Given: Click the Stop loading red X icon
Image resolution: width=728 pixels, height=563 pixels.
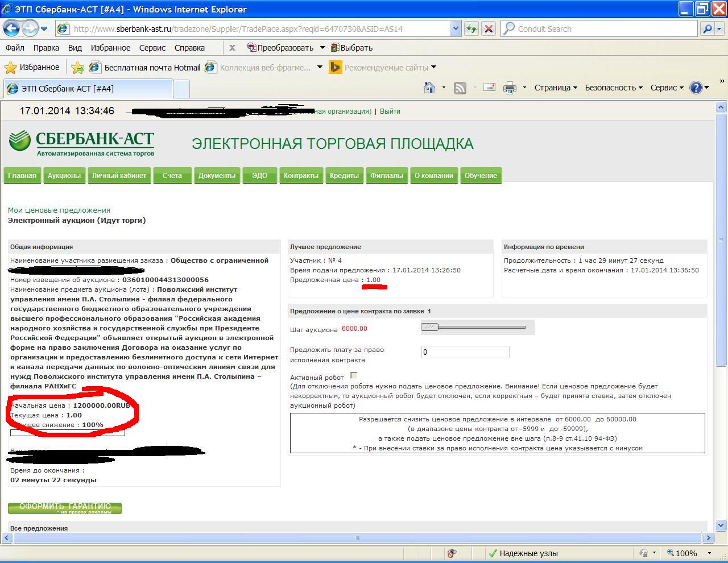Looking at the screenshot, I should (x=489, y=28).
